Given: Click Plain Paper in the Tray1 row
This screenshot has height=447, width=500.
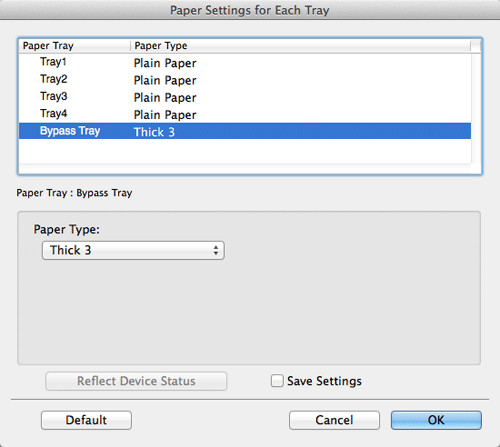Looking at the screenshot, I should coord(165,63).
